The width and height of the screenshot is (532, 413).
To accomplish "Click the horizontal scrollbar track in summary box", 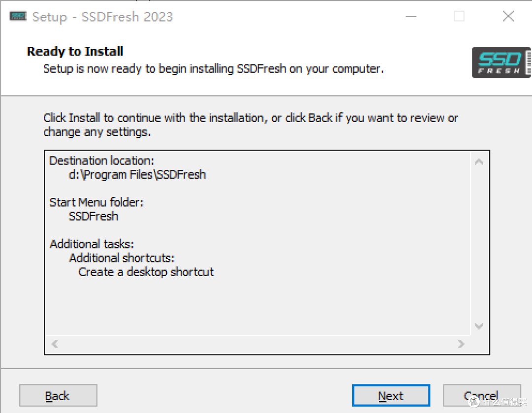I will [x=258, y=344].
